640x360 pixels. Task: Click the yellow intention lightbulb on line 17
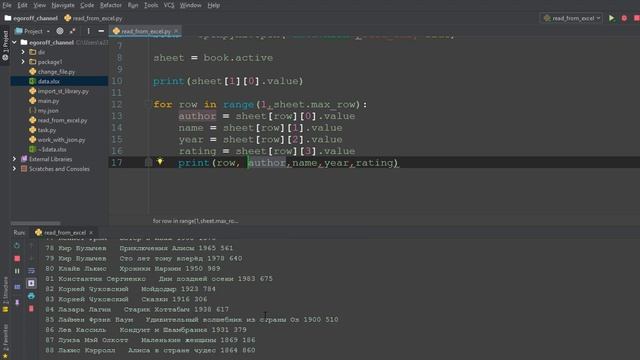[160, 162]
